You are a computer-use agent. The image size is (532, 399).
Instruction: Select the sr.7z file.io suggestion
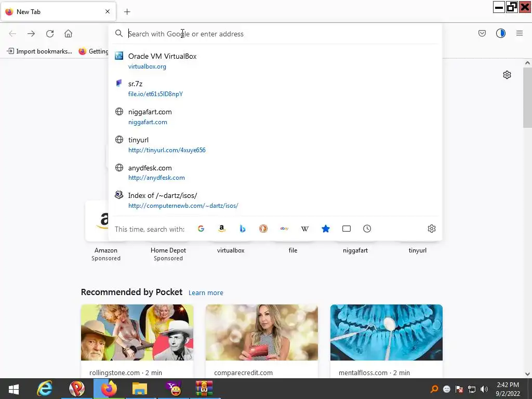275,88
